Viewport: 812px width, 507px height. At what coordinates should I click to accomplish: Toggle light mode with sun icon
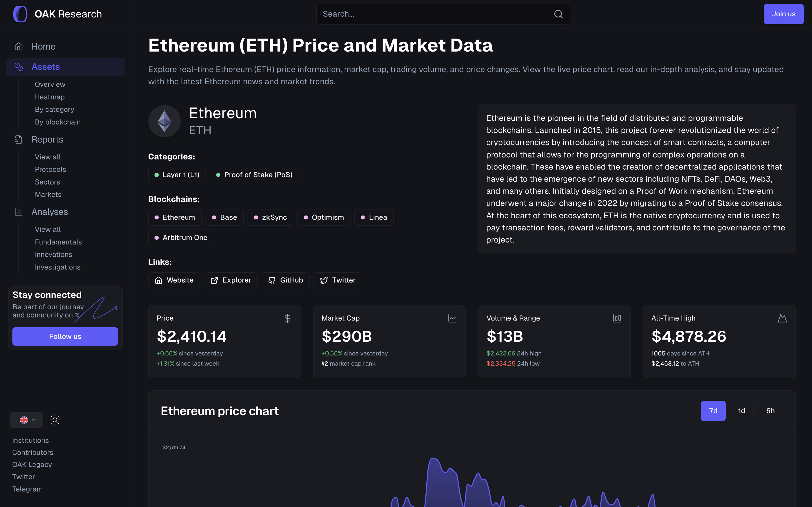tap(55, 420)
